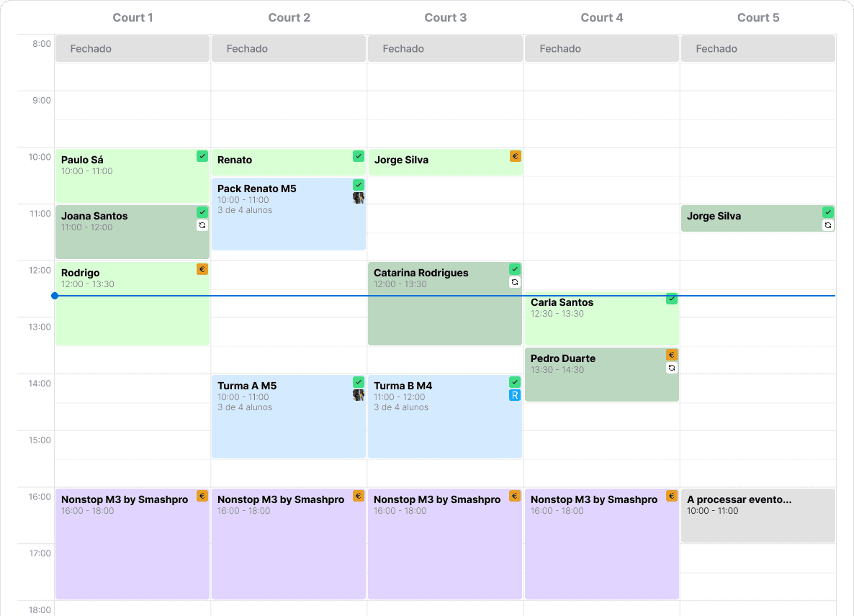Click the blue current-time marker dot
Screen dimensions: 854x616
55,296
